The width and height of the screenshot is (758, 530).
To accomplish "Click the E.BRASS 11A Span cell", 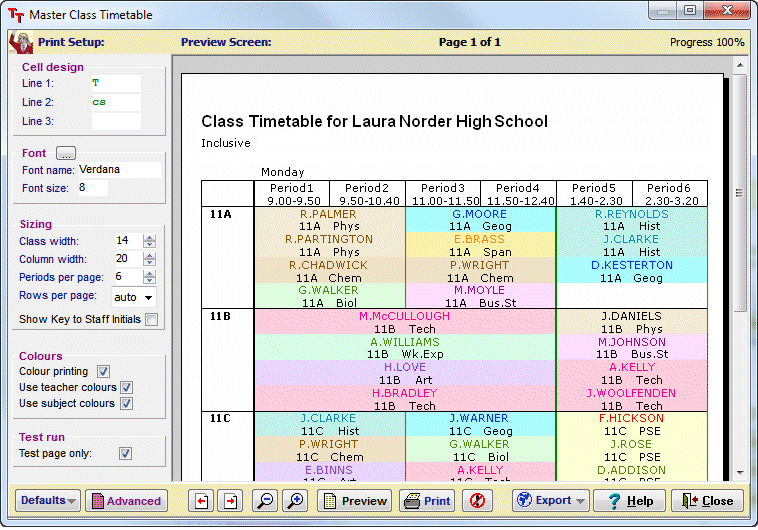I will (480, 245).
